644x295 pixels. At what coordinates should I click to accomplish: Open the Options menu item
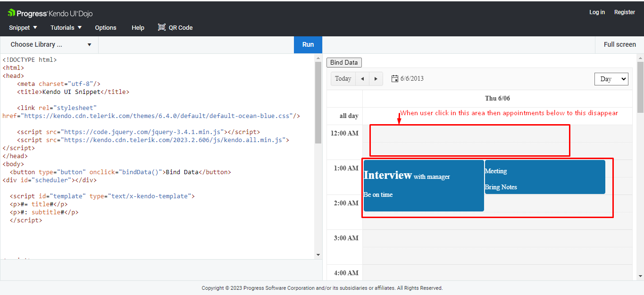tap(106, 27)
